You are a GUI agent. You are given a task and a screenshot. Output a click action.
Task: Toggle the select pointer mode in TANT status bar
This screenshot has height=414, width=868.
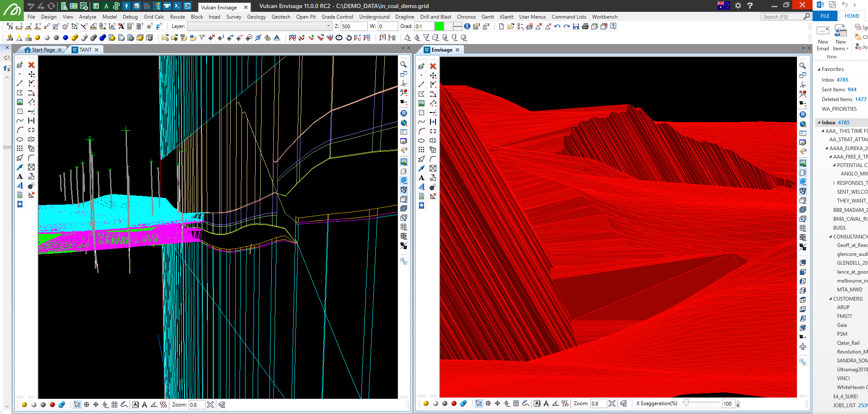coord(77,405)
